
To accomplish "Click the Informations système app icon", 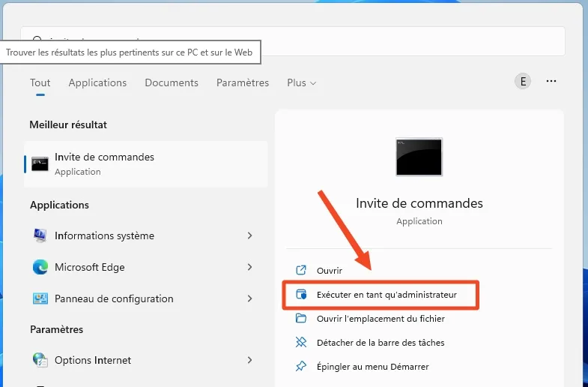I will pyautogui.click(x=40, y=235).
